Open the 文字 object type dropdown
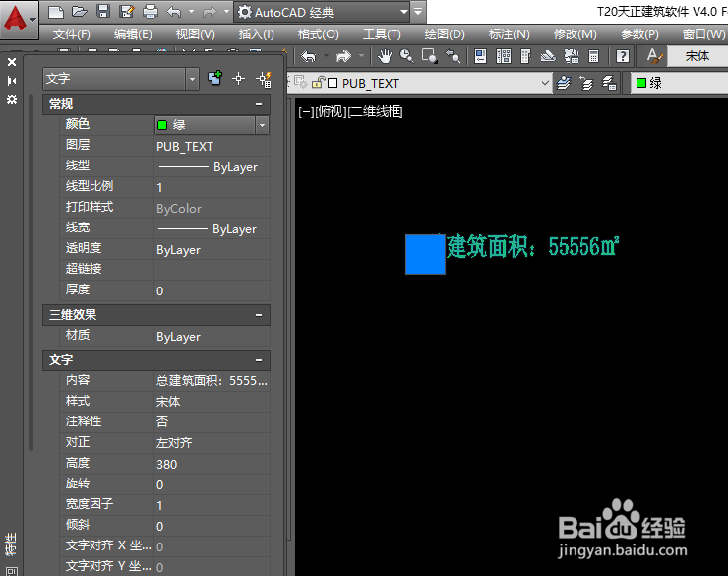Screen dimensions: 728x576 click(x=192, y=79)
